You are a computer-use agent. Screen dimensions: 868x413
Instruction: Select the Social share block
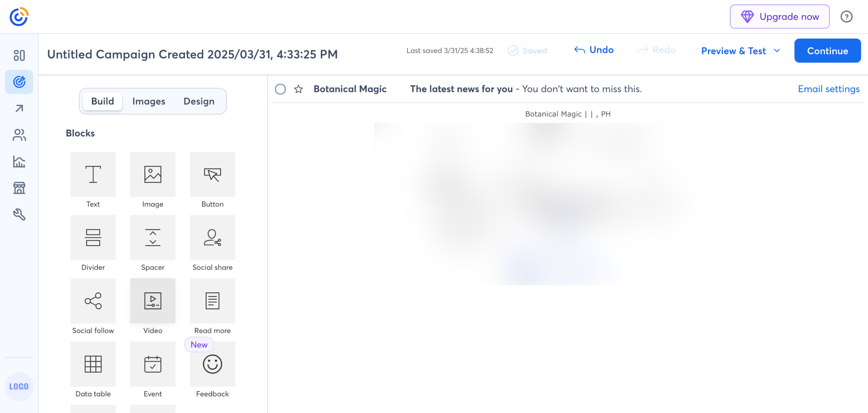pyautogui.click(x=212, y=238)
